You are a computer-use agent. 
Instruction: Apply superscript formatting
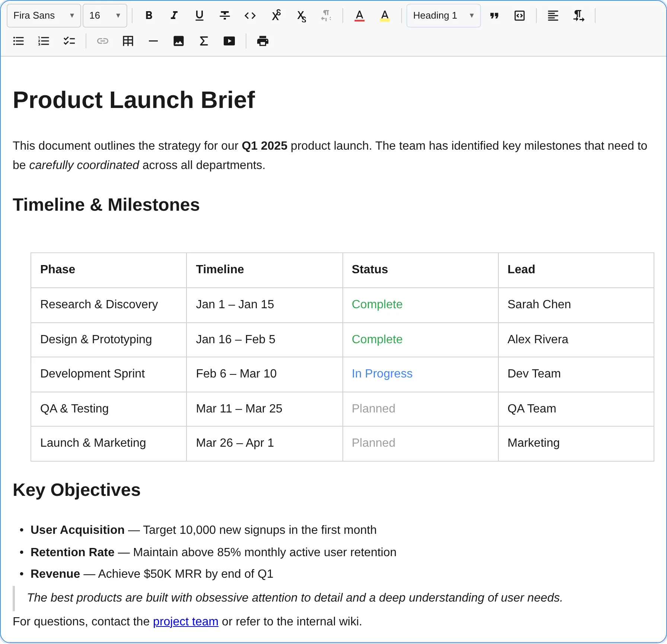tap(276, 16)
